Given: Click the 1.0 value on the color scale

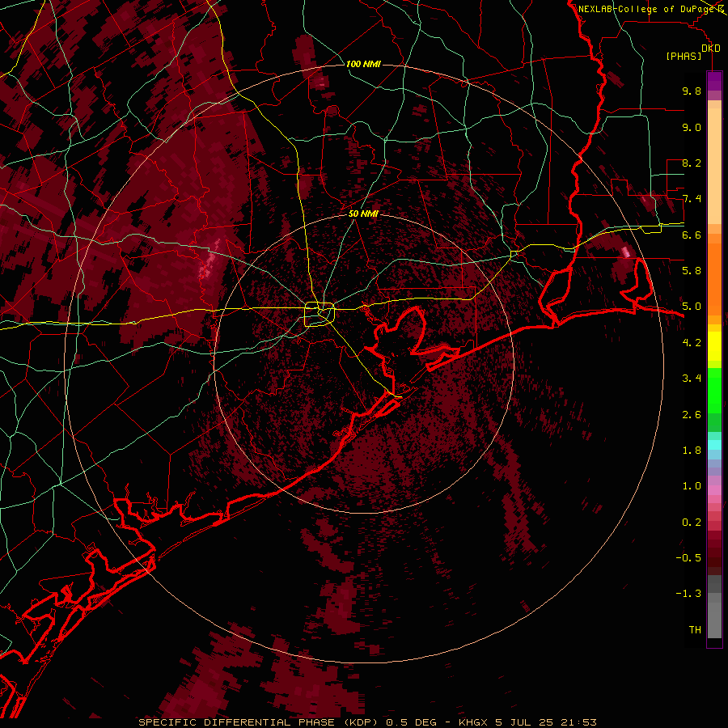Looking at the screenshot, I should [692, 486].
